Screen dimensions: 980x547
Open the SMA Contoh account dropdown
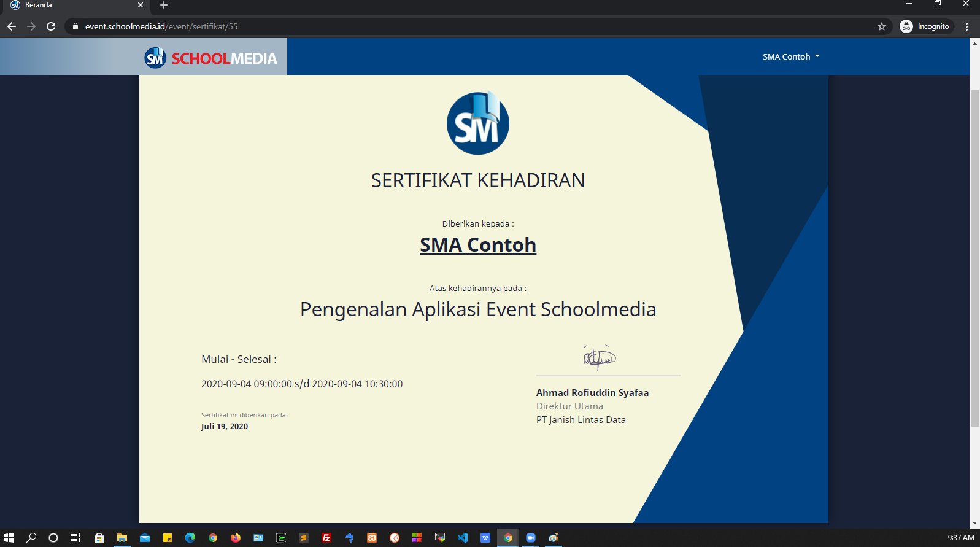pyautogui.click(x=791, y=56)
